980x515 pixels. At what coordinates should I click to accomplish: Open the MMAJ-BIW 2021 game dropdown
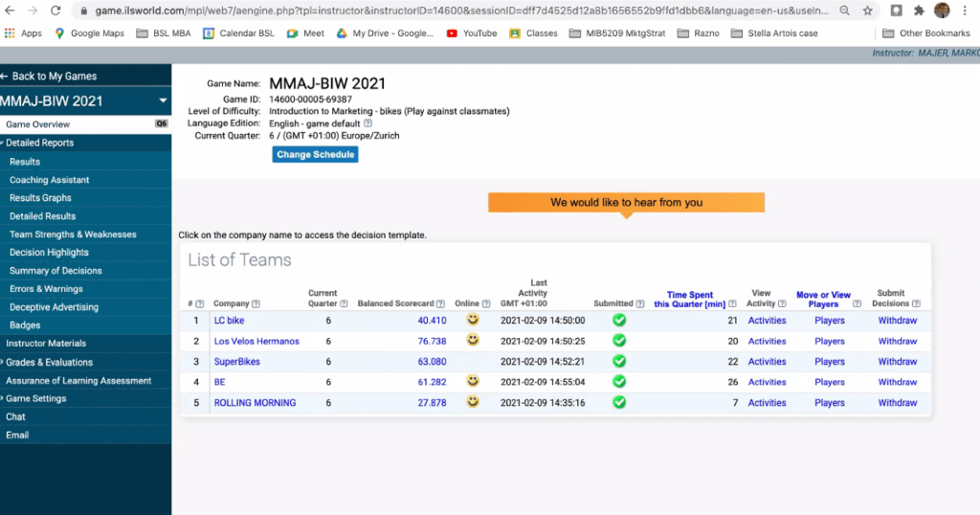[163, 101]
